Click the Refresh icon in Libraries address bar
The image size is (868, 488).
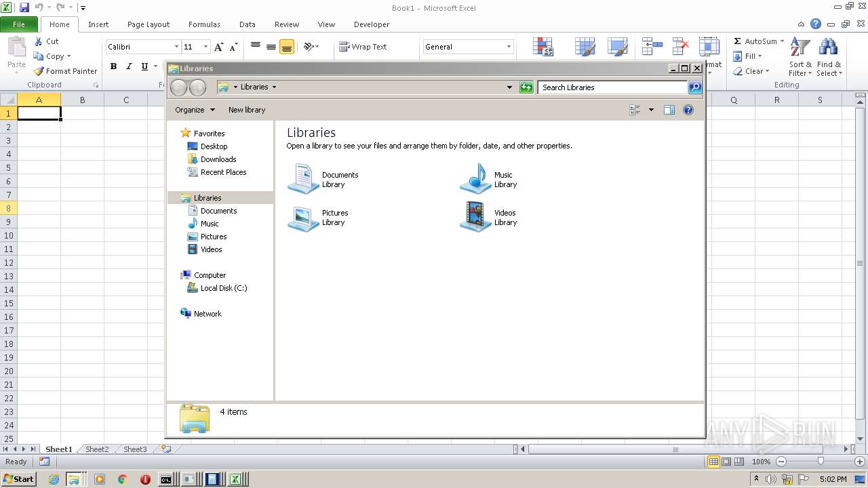pos(526,87)
